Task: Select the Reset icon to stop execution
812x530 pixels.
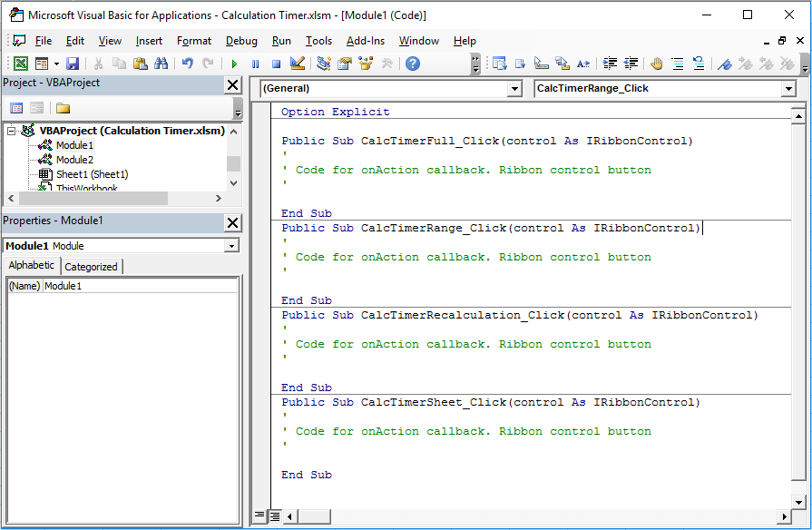Action: coord(276,63)
